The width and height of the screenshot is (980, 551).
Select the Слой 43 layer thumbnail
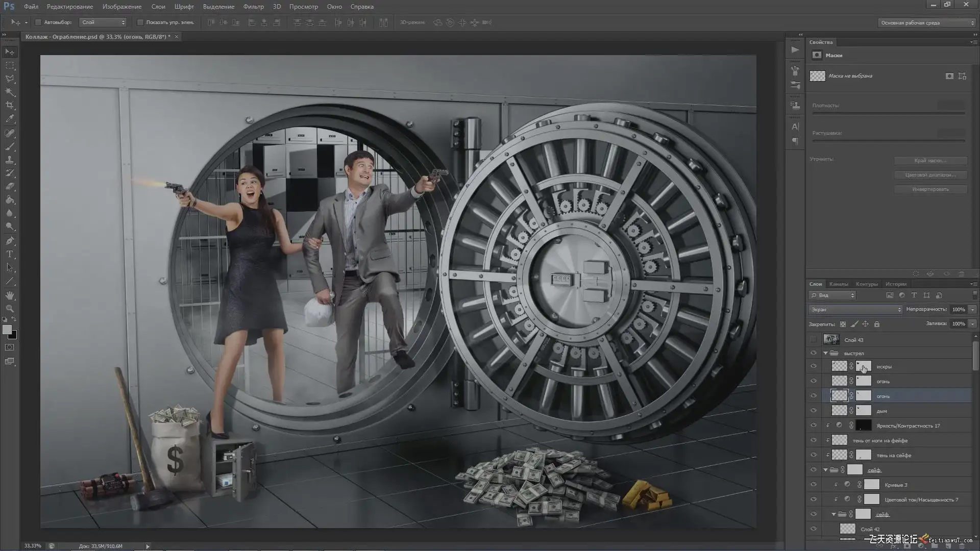831,340
